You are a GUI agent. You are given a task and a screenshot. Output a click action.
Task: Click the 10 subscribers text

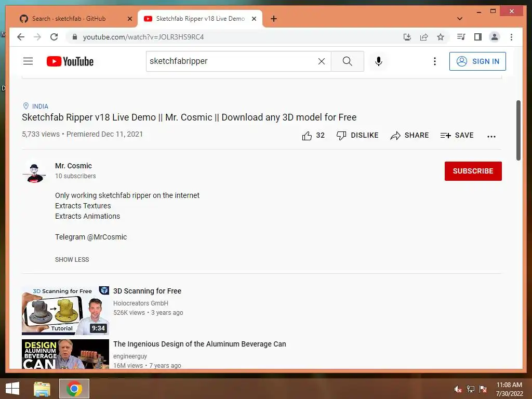(x=75, y=176)
